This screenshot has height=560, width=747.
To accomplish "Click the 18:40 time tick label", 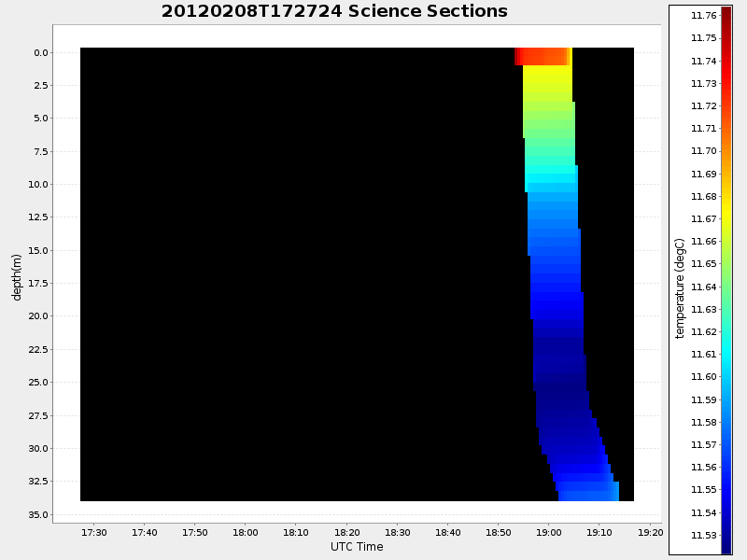I will tap(448, 532).
